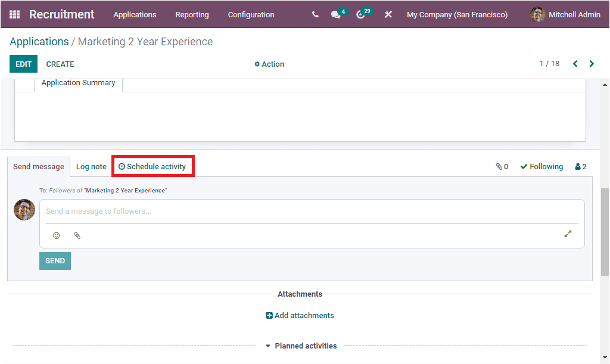Select the Schedule activity tab
Screen dimensions: 610x364
(x=152, y=166)
